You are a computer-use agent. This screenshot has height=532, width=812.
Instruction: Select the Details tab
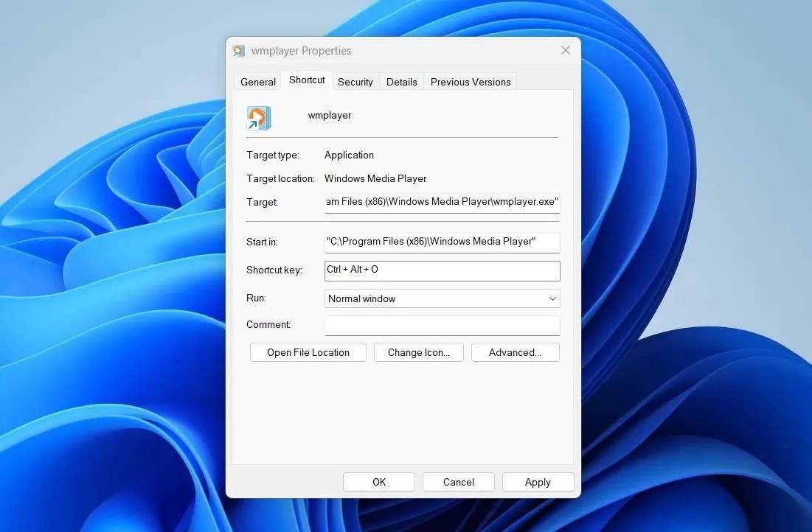(401, 82)
